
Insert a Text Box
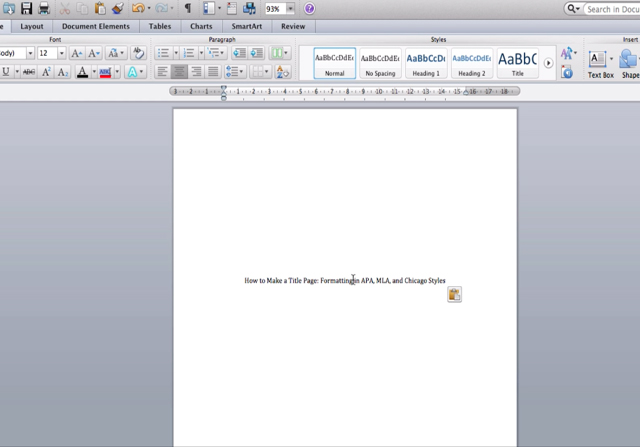(600, 64)
